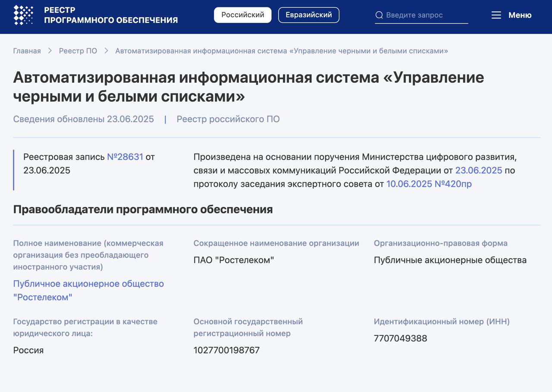
Task: Click the main page heading
Action: pyautogui.click(x=248, y=87)
